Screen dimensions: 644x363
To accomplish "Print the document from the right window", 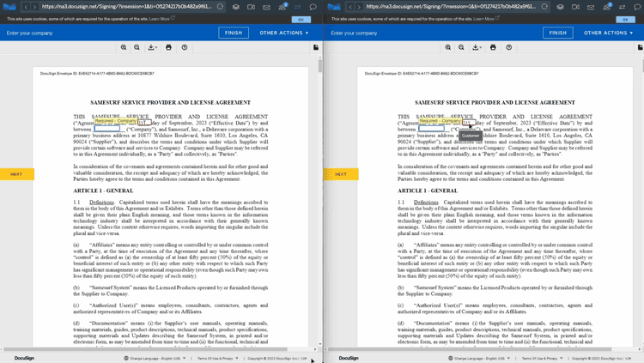I will click(x=493, y=48).
